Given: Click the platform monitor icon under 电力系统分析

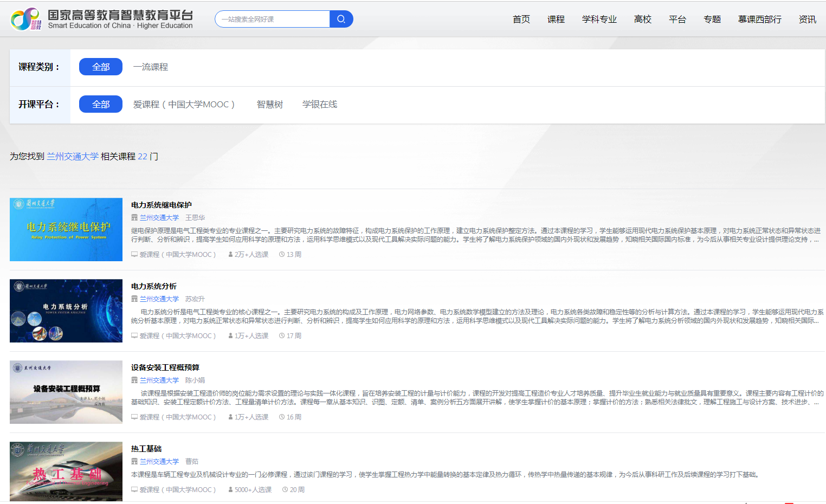Looking at the screenshot, I should pos(134,336).
